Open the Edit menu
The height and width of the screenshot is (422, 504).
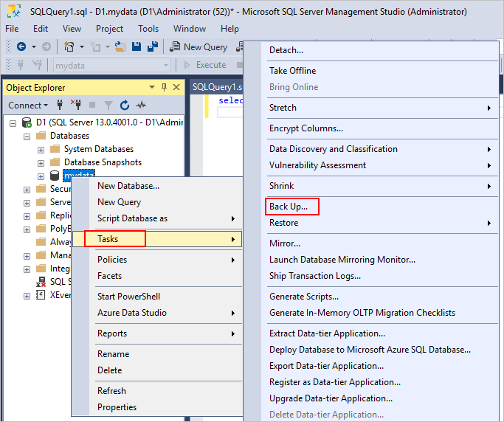(x=41, y=29)
